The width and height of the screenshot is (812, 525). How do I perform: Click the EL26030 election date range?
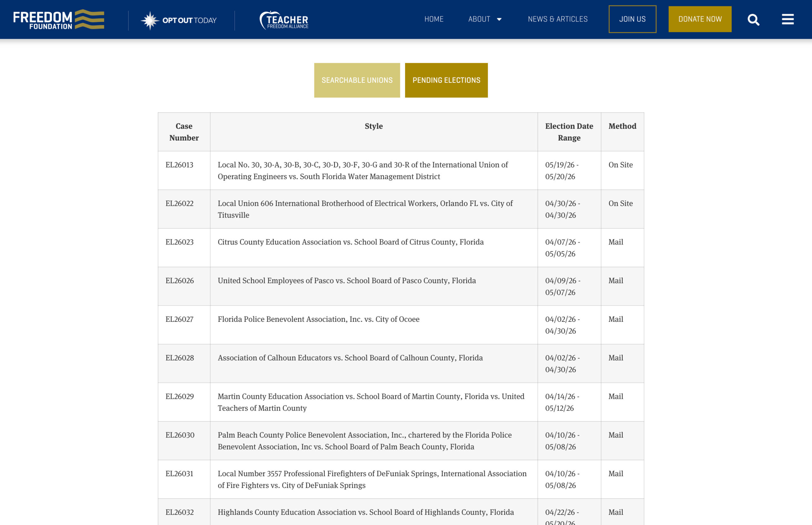[x=562, y=441]
